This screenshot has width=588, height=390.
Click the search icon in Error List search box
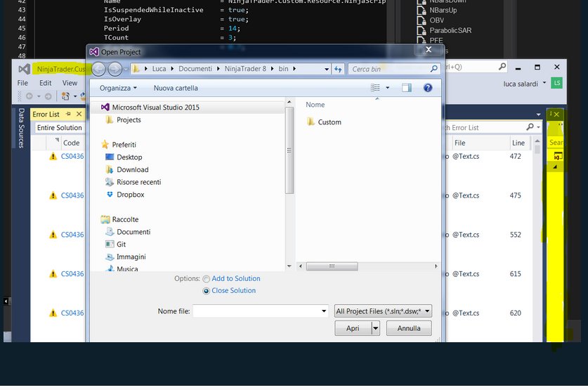click(530, 127)
